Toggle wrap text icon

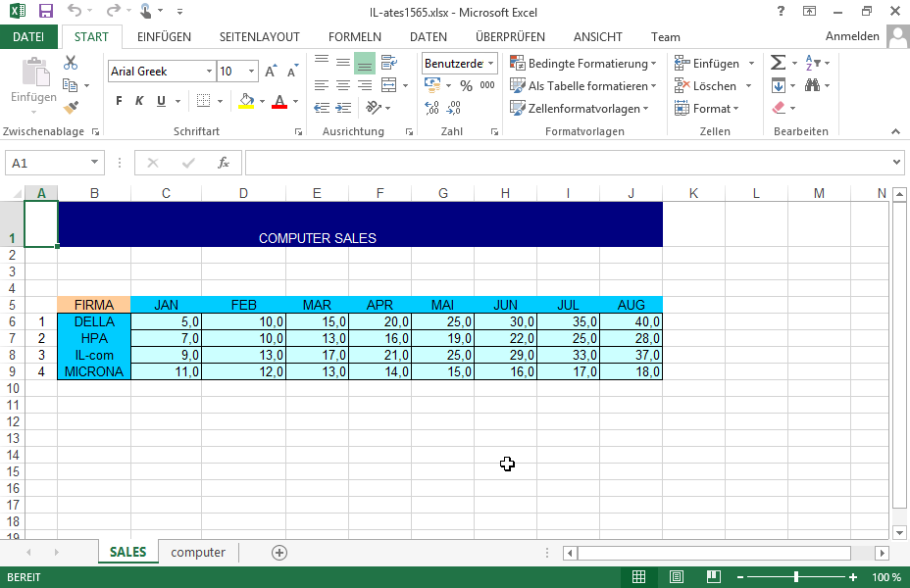[x=389, y=63]
